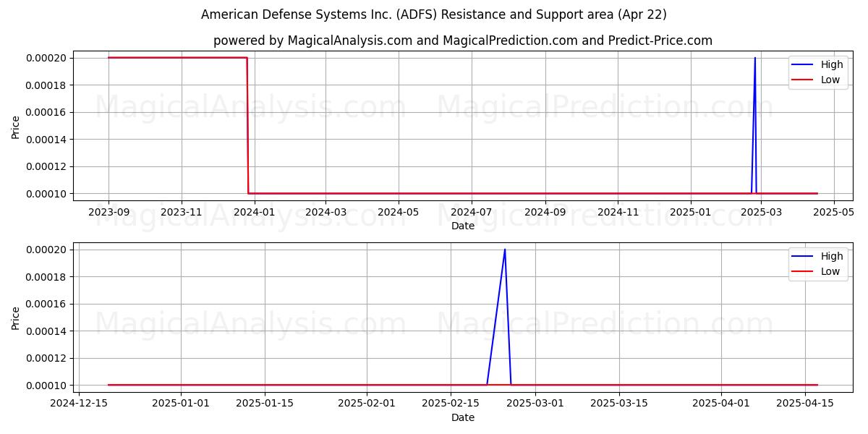The image size is (868, 434).
Task: Click the bottom chart 'Price' axis label
Action: pos(16,318)
